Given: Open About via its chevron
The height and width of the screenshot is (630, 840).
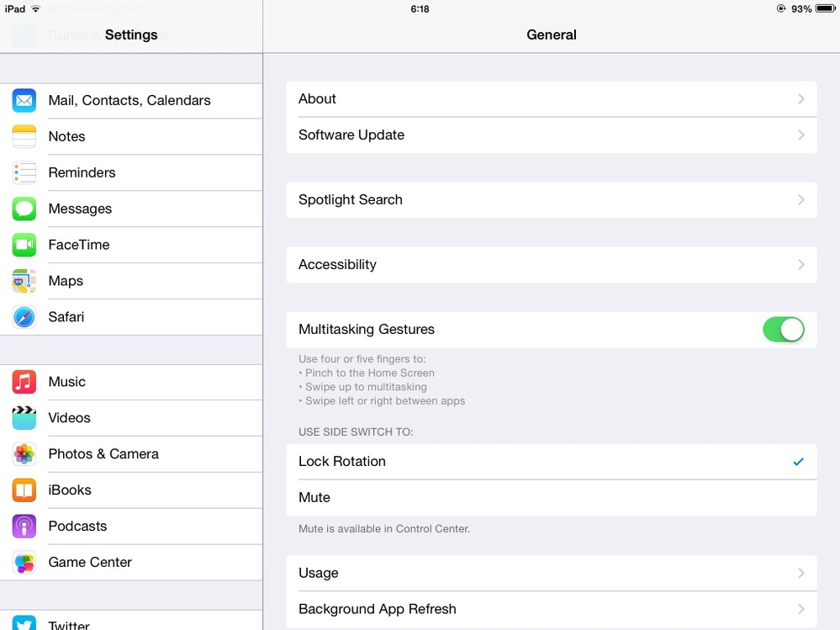Looking at the screenshot, I should click(x=800, y=98).
